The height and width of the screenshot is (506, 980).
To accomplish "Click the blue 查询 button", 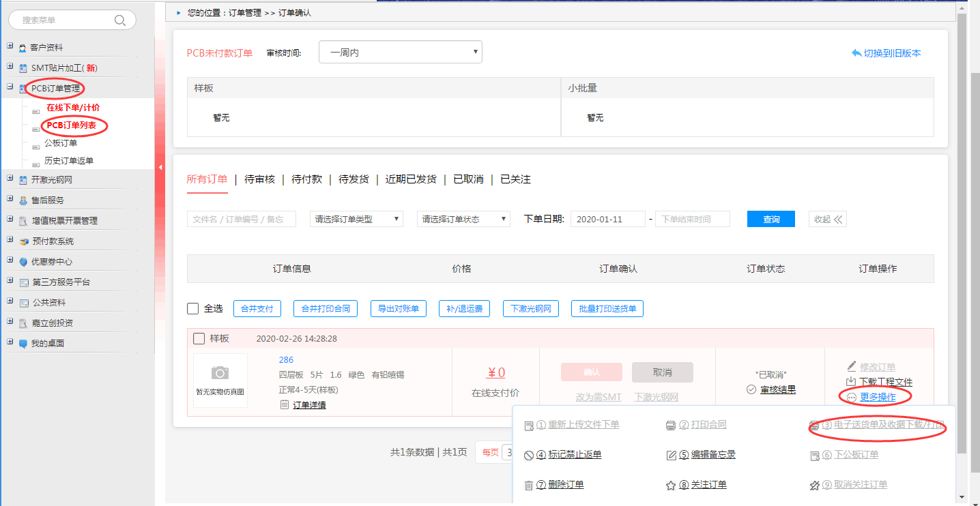I will click(770, 219).
